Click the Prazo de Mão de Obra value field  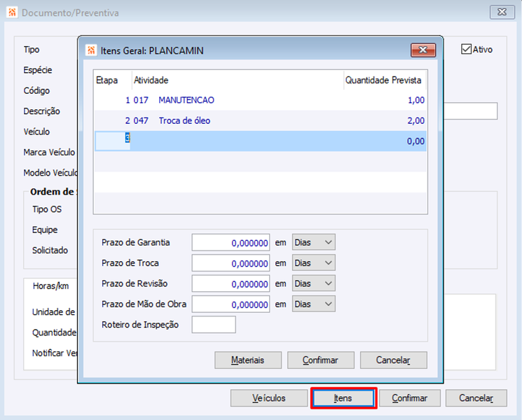(x=231, y=304)
